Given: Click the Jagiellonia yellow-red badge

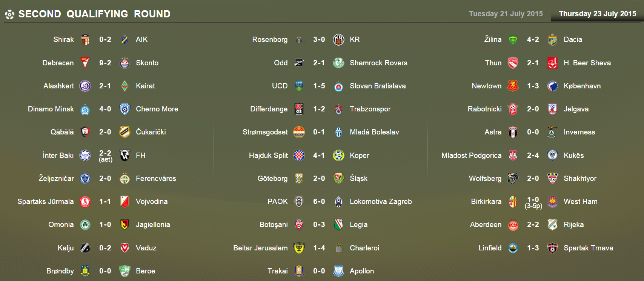Looking at the screenshot, I should [124, 225].
